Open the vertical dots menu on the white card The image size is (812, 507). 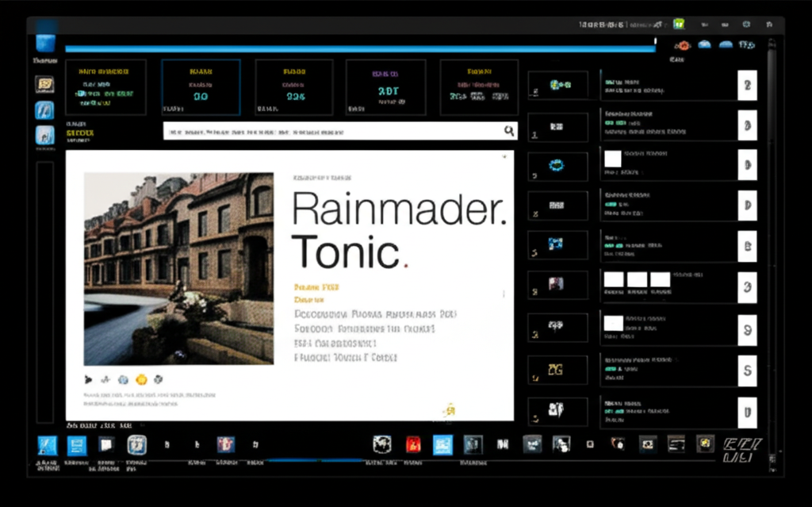[504, 294]
